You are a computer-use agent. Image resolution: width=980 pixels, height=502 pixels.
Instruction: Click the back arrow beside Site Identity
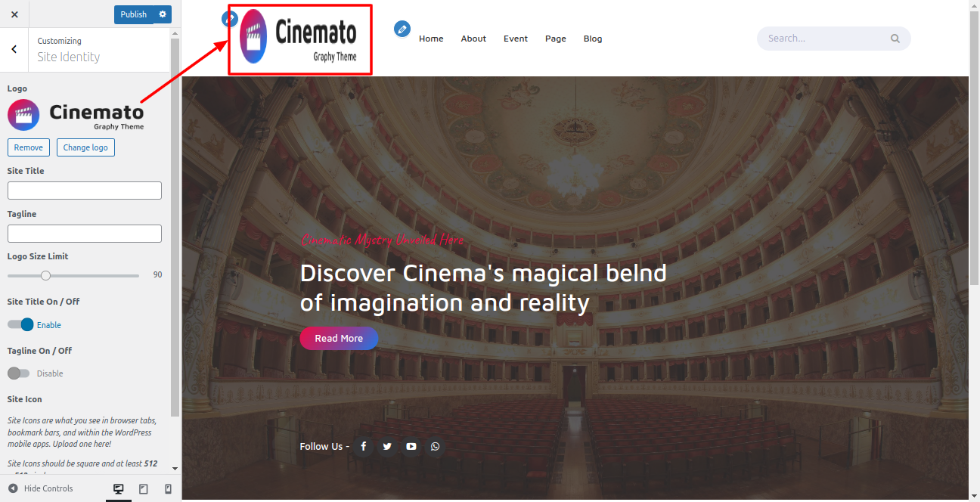pos(14,49)
